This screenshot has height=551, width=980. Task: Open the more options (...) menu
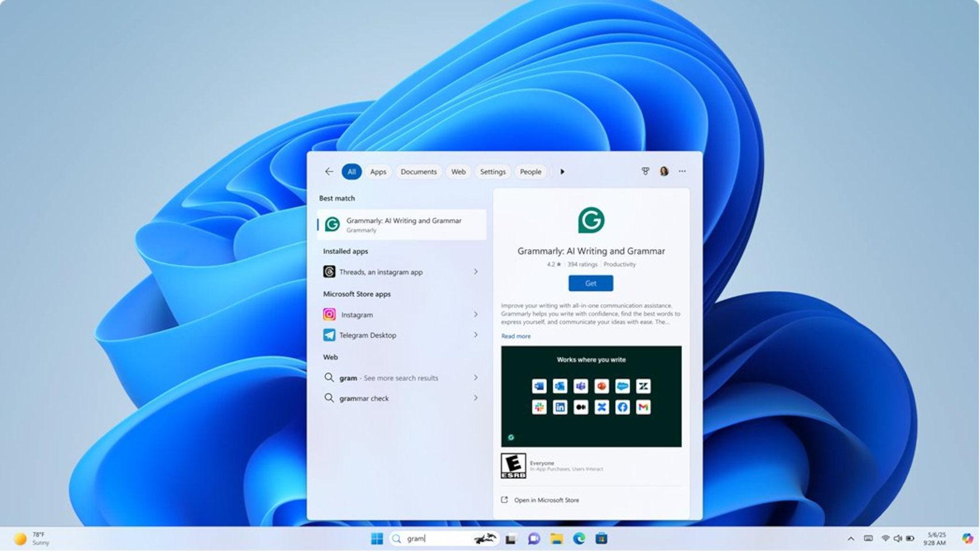(682, 171)
